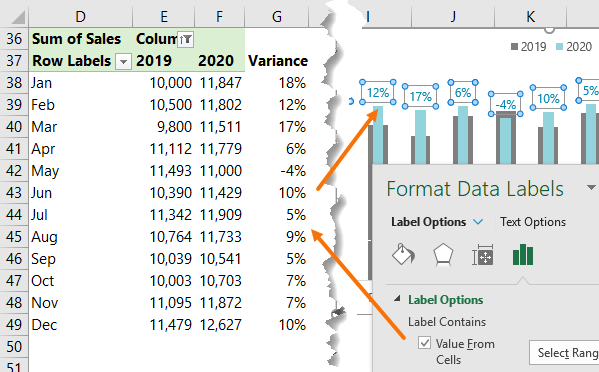
Task: Switch to Text Options tab
Action: 533,222
